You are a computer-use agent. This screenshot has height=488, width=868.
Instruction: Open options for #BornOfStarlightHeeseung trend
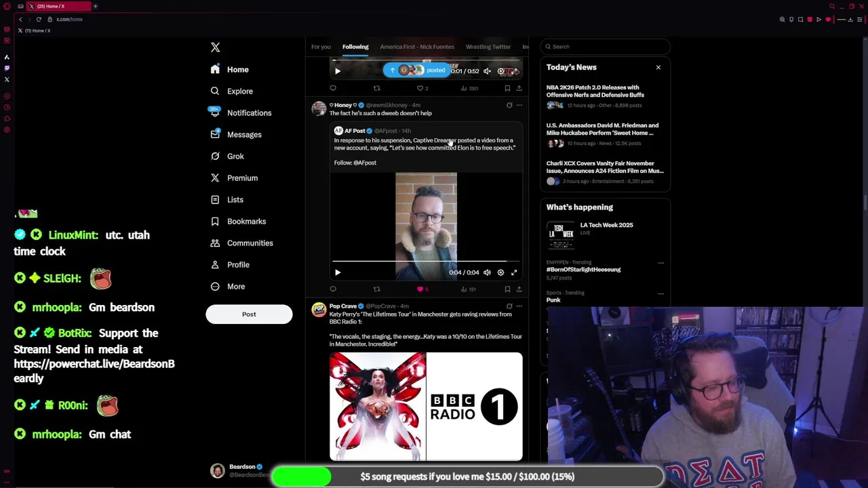click(660, 263)
